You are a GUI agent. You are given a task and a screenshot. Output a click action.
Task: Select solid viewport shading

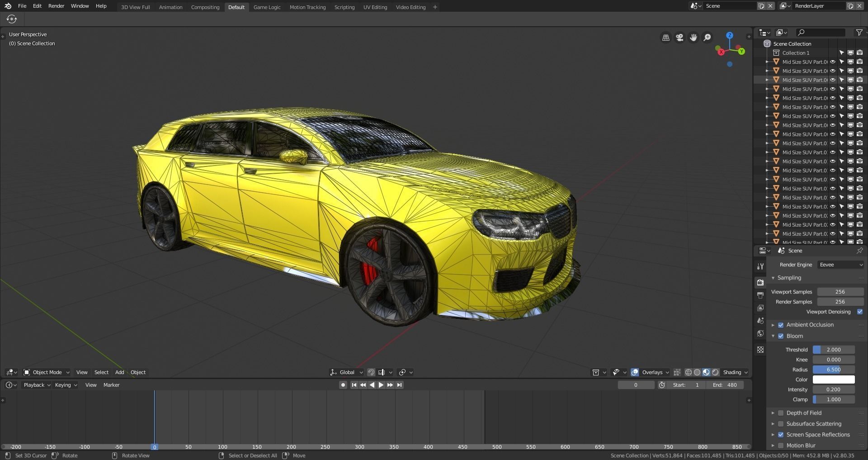(x=697, y=372)
